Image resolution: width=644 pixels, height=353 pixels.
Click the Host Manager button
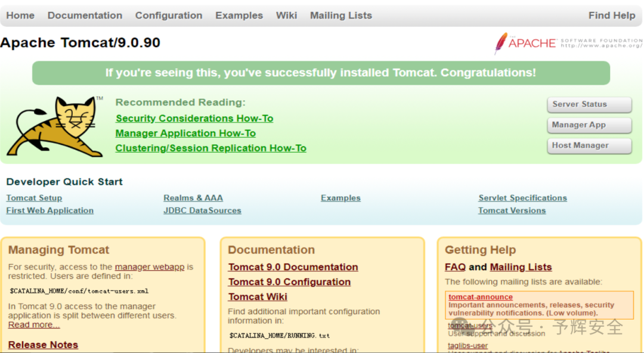[589, 145]
